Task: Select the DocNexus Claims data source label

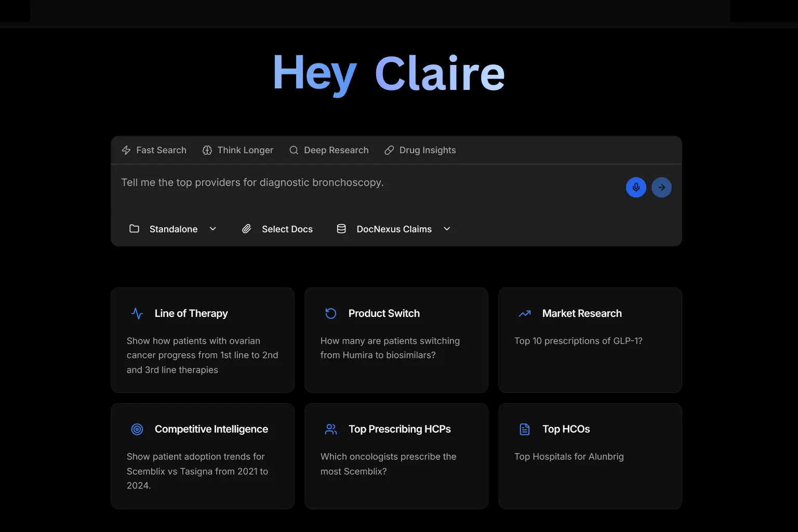Action: pyautogui.click(x=394, y=229)
